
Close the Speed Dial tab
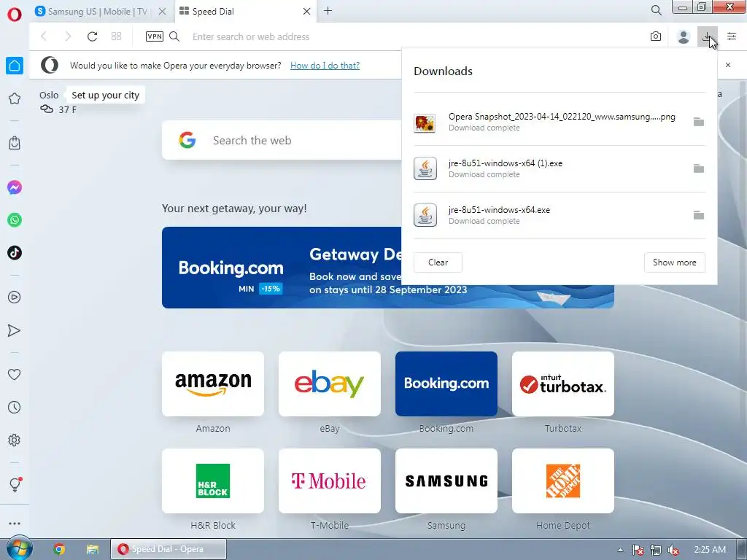pyautogui.click(x=307, y=12)
